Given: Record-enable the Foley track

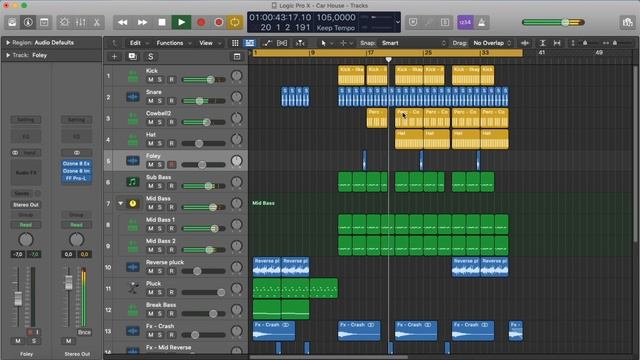Looking at the screenshot, I should coord(171,164).
